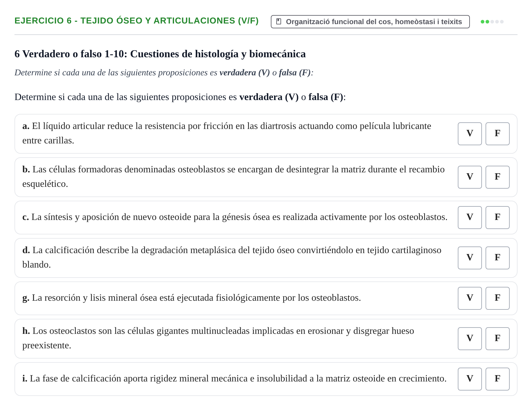Choose F for statement c on osteoide synthesis
Viewport: 532px width, 411px height.
click(x=497, y=217)
